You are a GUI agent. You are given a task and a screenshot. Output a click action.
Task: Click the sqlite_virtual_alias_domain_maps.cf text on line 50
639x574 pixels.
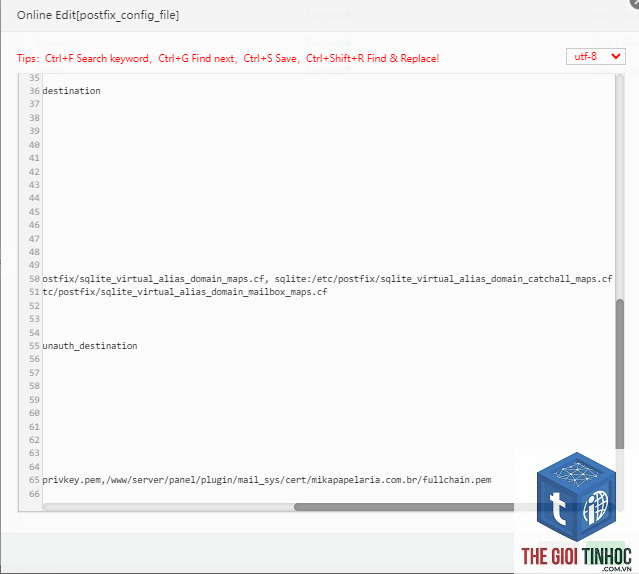172,279
